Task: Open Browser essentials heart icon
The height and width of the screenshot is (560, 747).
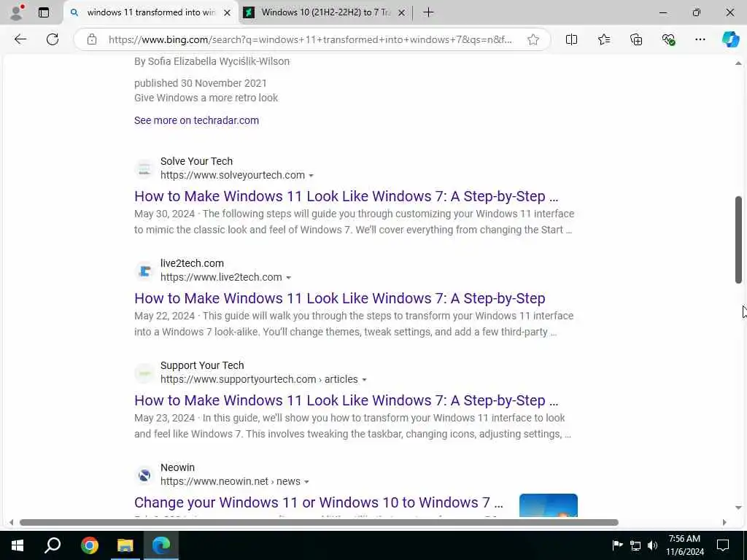Action: click(668, 39)
